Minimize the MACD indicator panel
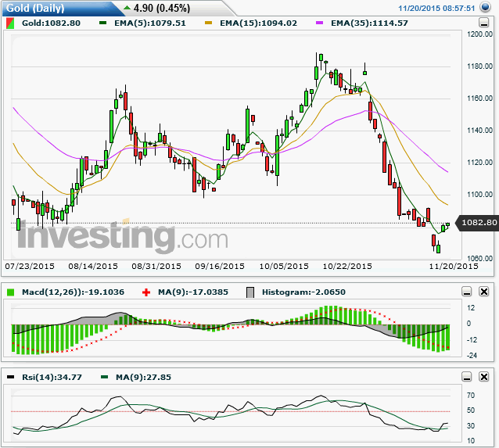The image size is (499, 448). point(467,292)
